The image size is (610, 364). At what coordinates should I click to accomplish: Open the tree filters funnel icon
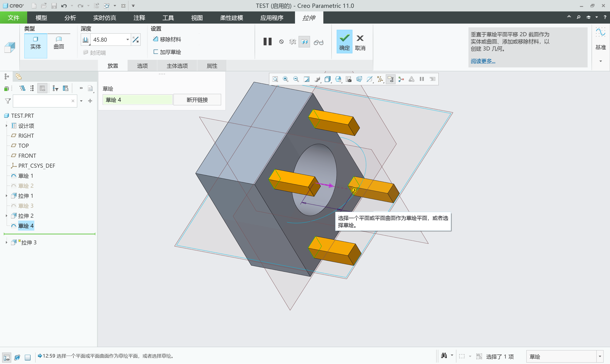(x=56, y=88)
